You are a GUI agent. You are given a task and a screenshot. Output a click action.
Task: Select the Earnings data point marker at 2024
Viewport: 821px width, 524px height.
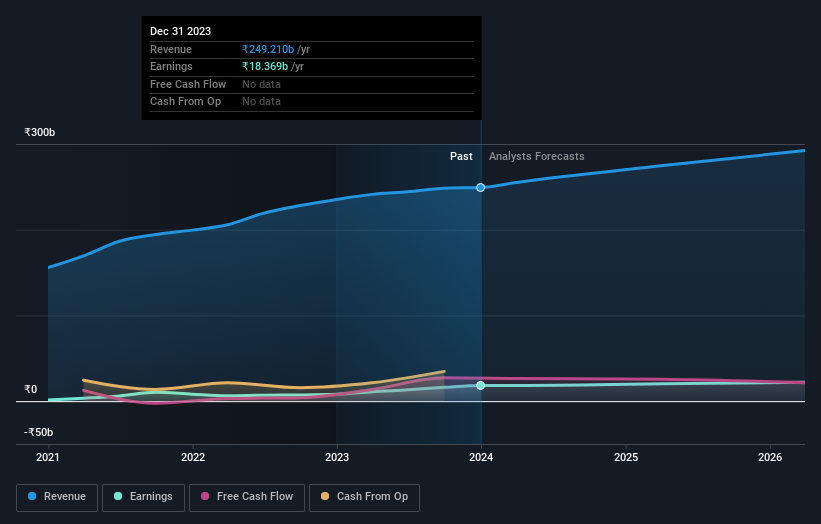tap(481, 385)
